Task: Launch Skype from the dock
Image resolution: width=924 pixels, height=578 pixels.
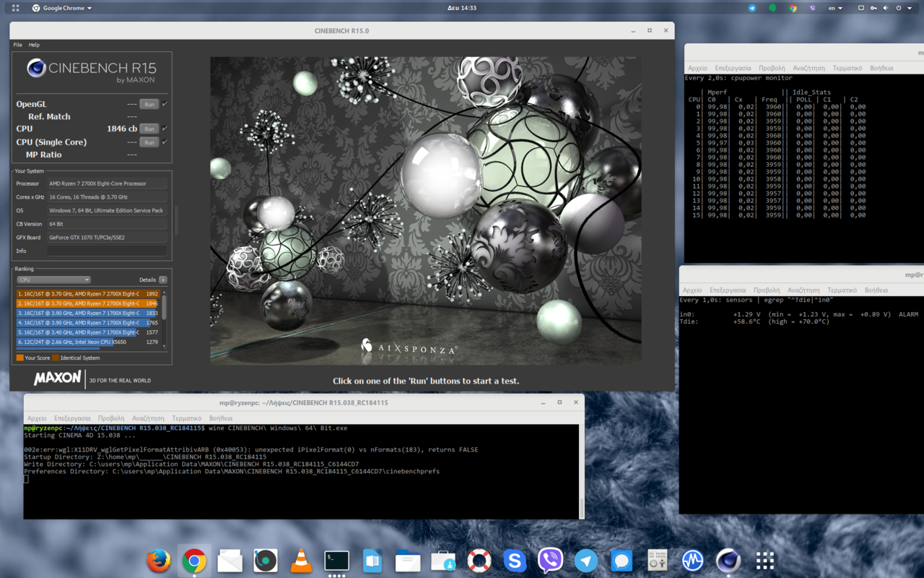Action: [x=515, y=561]
